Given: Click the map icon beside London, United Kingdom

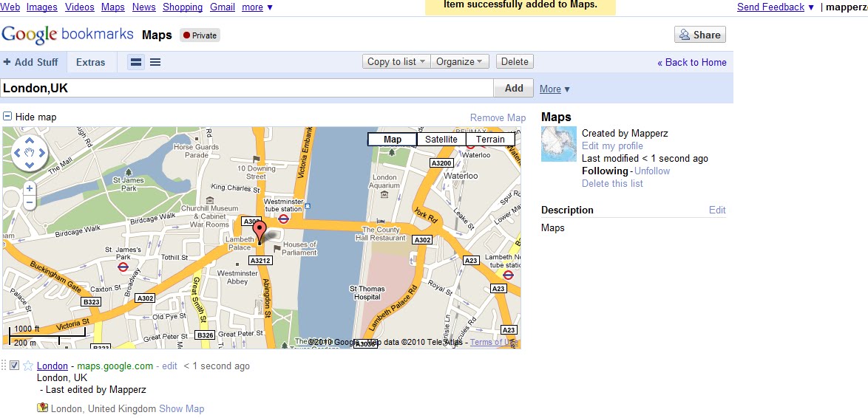Looking at the screenshot, I should pos(43,408).
